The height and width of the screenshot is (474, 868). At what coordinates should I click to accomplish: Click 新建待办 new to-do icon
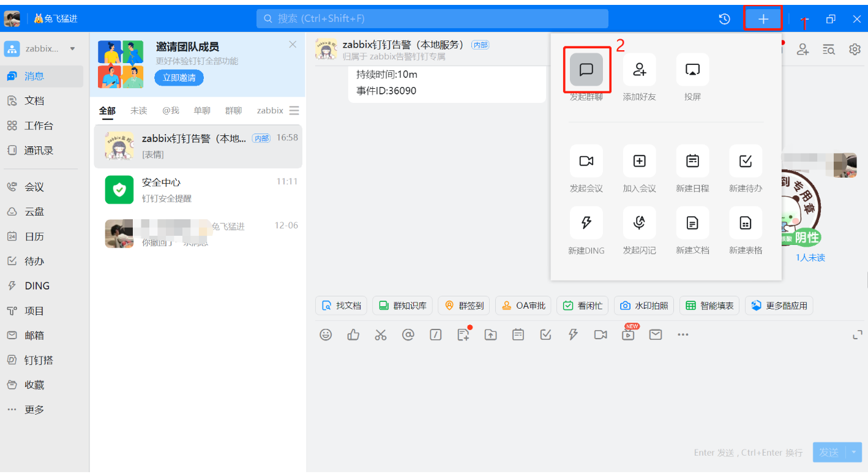(x=746, y=160)
